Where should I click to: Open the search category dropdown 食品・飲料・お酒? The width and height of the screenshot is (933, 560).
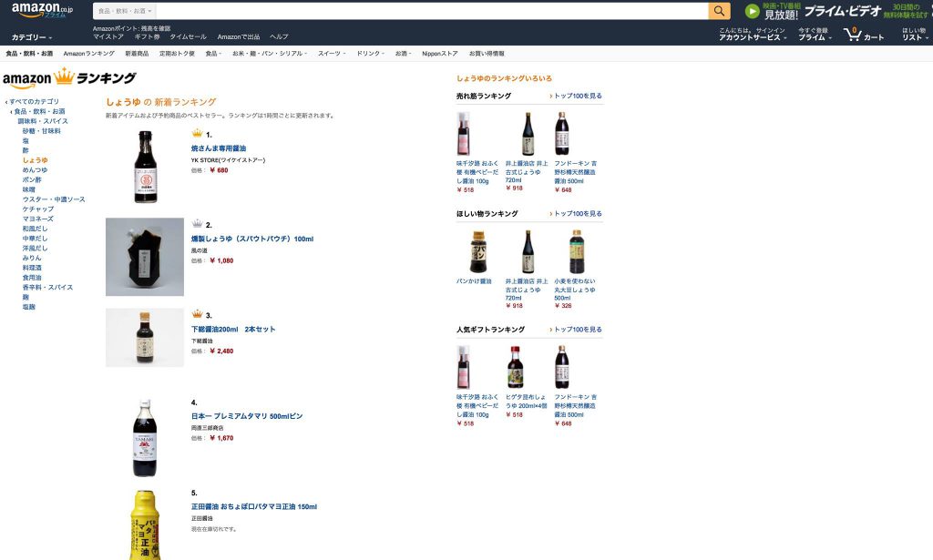(125, 11)
